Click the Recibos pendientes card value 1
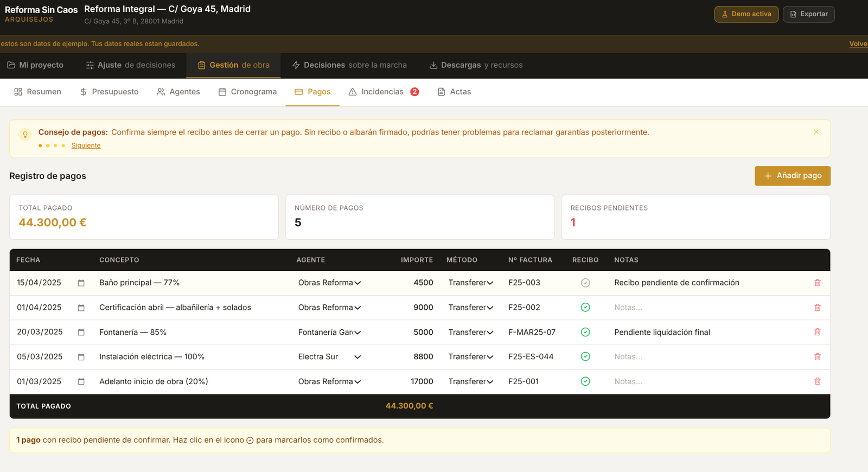 click(x=573, y=222)
